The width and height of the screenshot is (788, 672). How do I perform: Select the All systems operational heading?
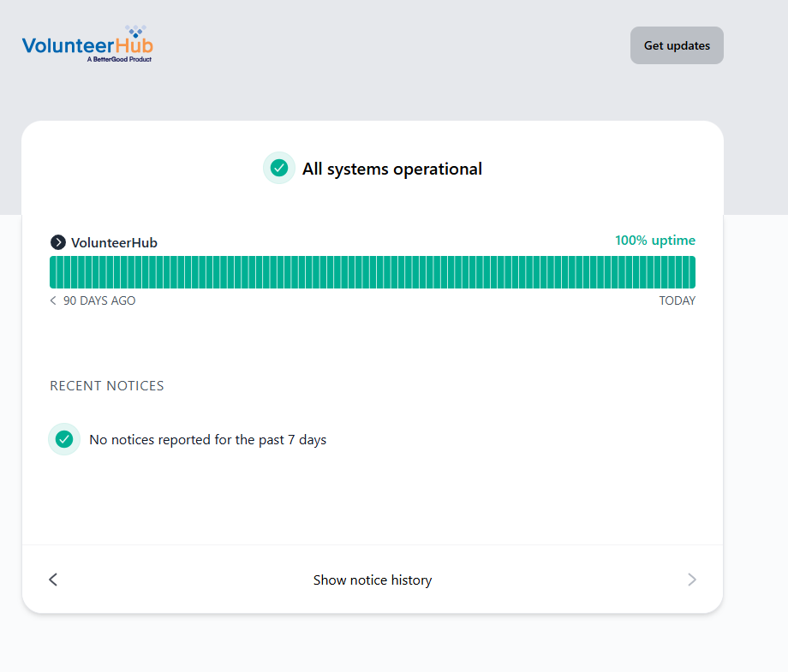pos(392,169)
